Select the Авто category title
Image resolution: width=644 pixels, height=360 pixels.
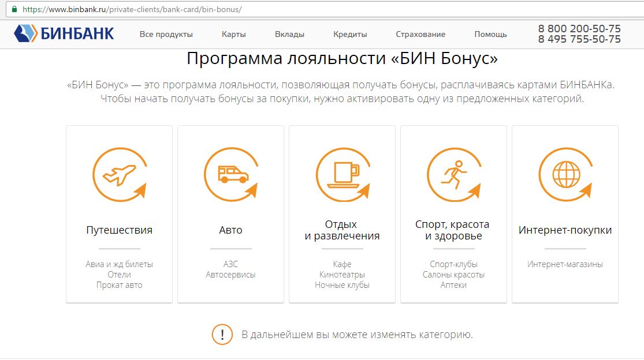tap(230, 230)
